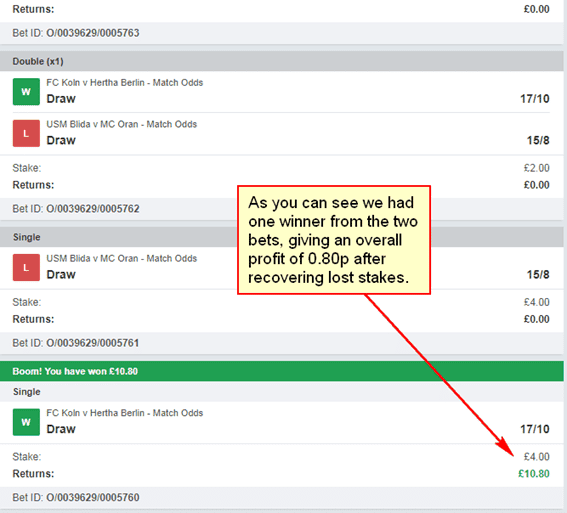This screenshot has height=513, width=567.
Task: Click the Double (x1) header
Action: [x=282, y=61]
